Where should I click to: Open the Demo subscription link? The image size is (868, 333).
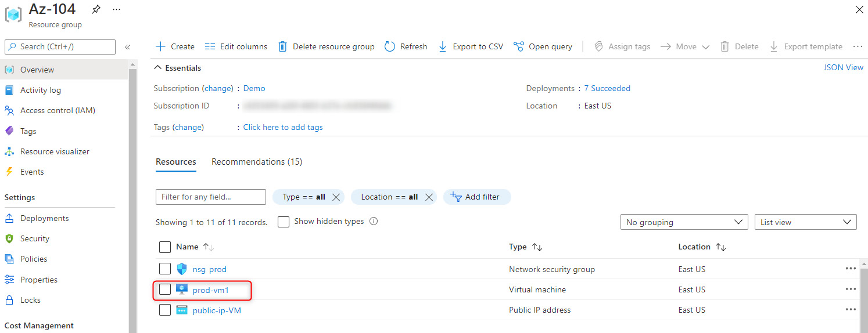click(254, 88)
